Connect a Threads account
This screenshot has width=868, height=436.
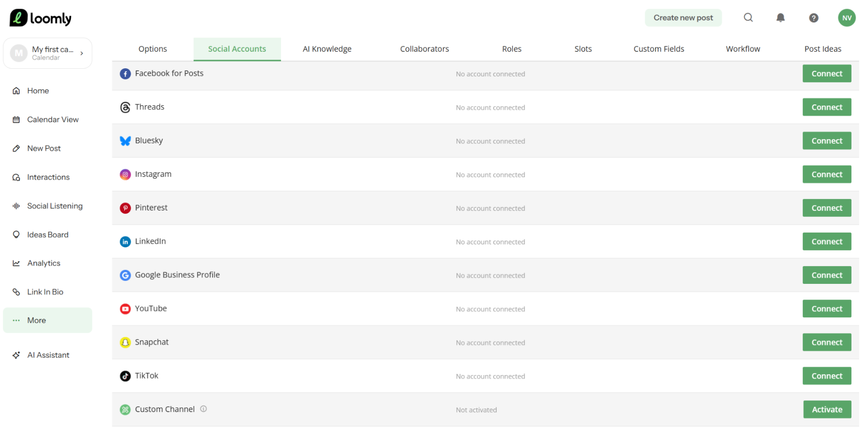click(x=827, y=107)
